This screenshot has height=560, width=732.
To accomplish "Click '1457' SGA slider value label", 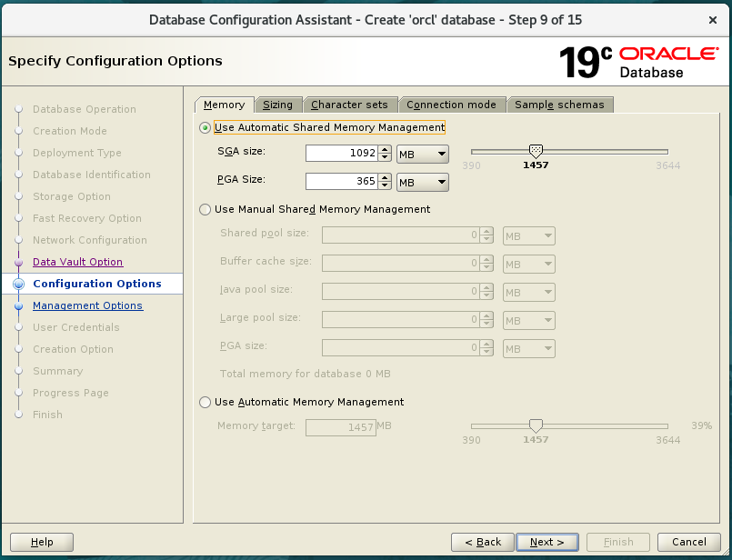I will pyautogui.click(x=536, y=165).
